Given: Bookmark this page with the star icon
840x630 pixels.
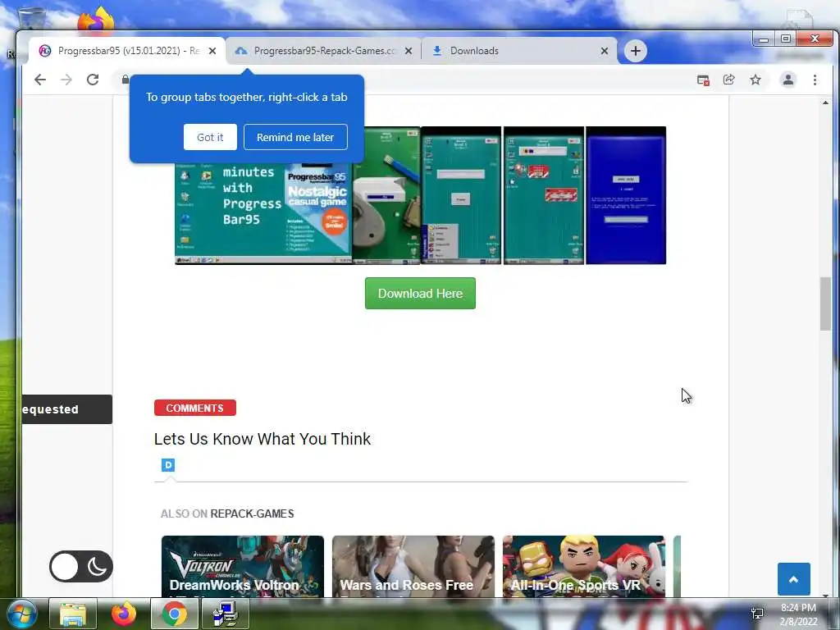Looking at the screenshot, I should (756, 80).
